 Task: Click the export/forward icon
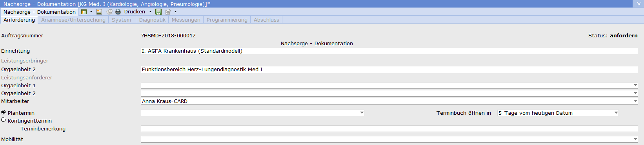pos(168,12)
